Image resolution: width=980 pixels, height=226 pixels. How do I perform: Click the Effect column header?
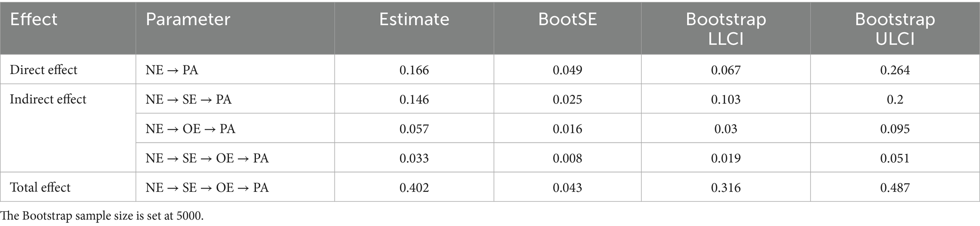[x=34, y=19]
